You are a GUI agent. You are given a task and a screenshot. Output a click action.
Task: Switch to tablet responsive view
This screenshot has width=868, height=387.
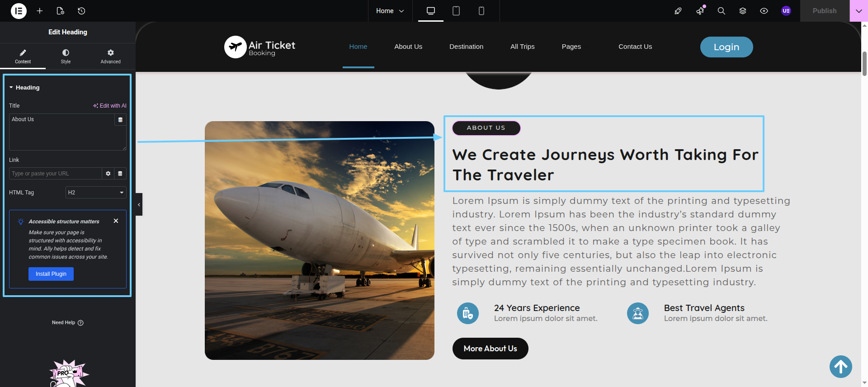(456, 11)
